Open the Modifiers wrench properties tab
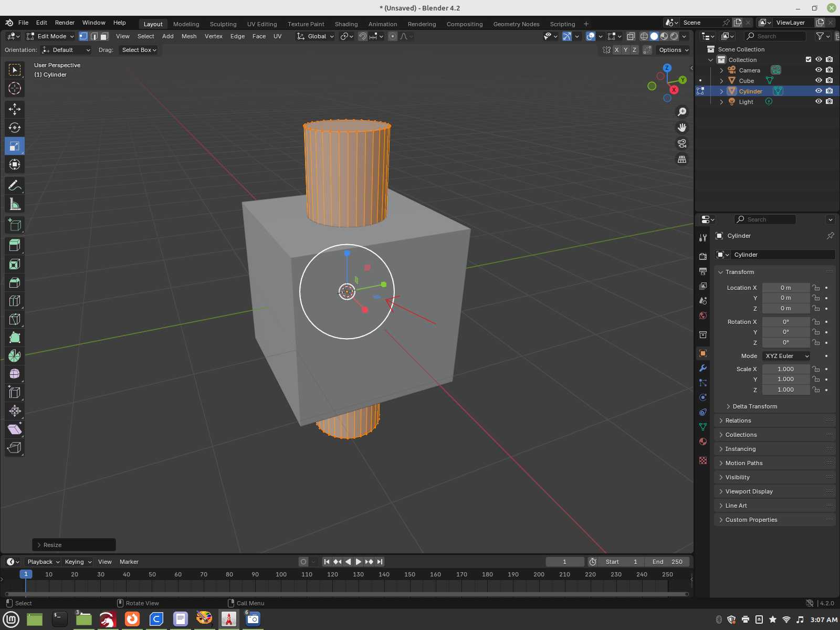Image resolution: width=840 pixels, height=630 pixels. (703, 368)
